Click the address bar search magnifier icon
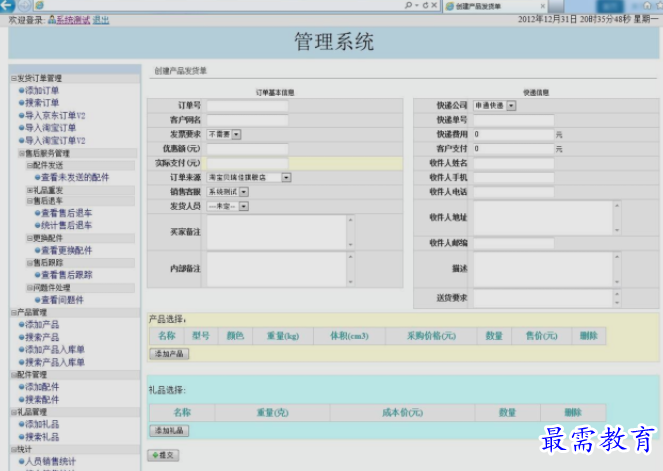This screenshot has width=663, height=471. pyautogui.click(x=408, y=5)
